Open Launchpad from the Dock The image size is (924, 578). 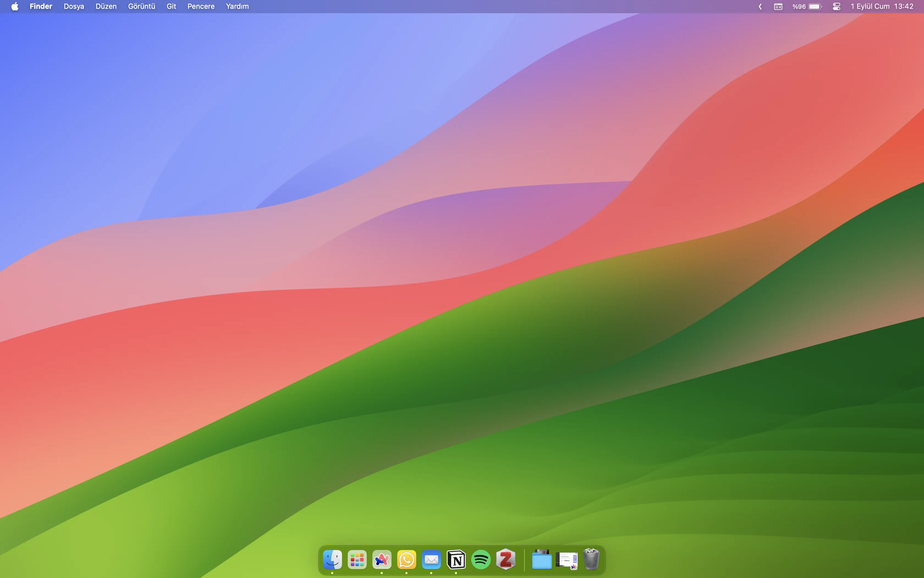pyautogui.click(x=357, y=560)
